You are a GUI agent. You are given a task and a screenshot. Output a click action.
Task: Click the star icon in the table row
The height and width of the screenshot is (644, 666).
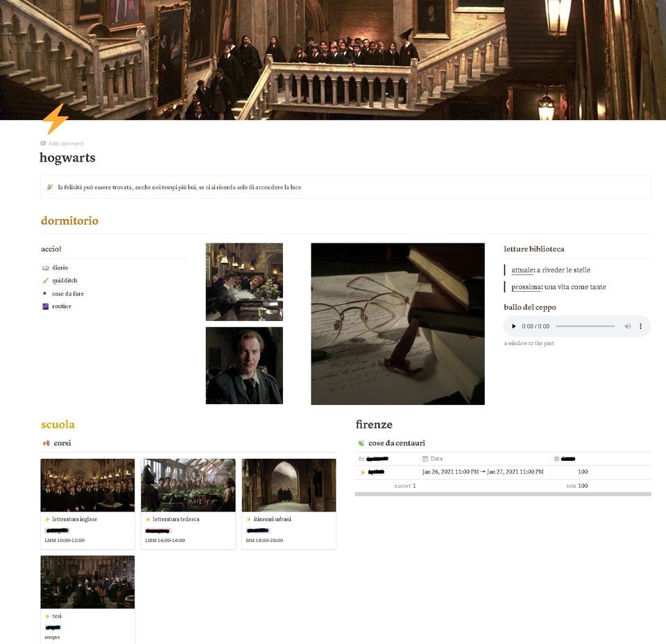(362, 473)
